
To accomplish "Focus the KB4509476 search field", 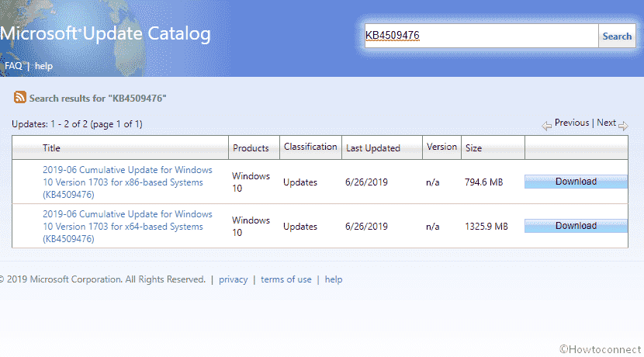I will pyautogui.click(x=481, y=36).
